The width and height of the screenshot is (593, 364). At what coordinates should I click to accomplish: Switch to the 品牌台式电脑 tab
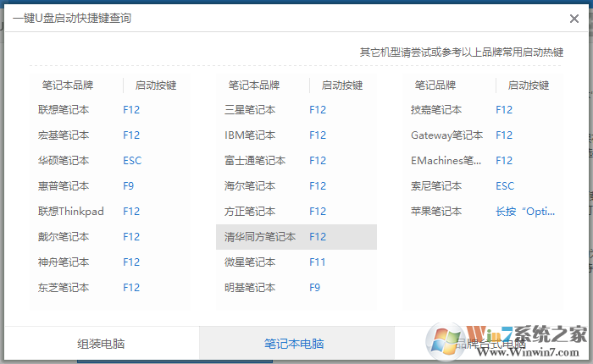(490, 344)
